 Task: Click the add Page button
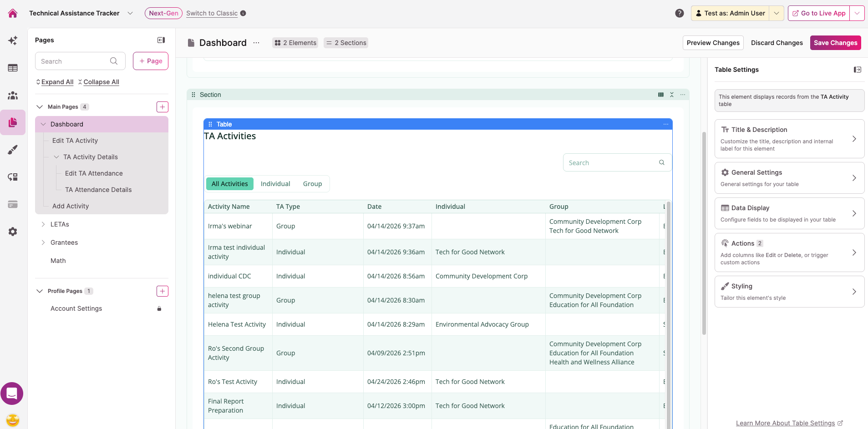coord(151,61)
